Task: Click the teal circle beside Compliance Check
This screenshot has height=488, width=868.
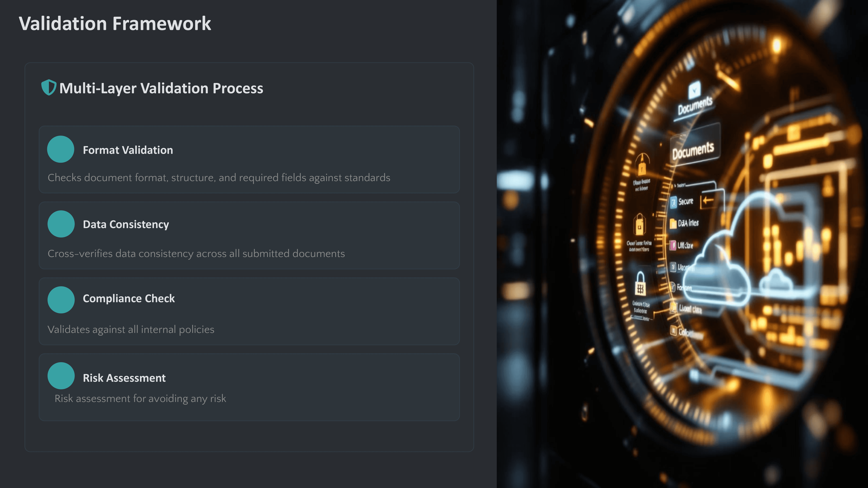Action: pyautogui.click(x=61, y=300)
